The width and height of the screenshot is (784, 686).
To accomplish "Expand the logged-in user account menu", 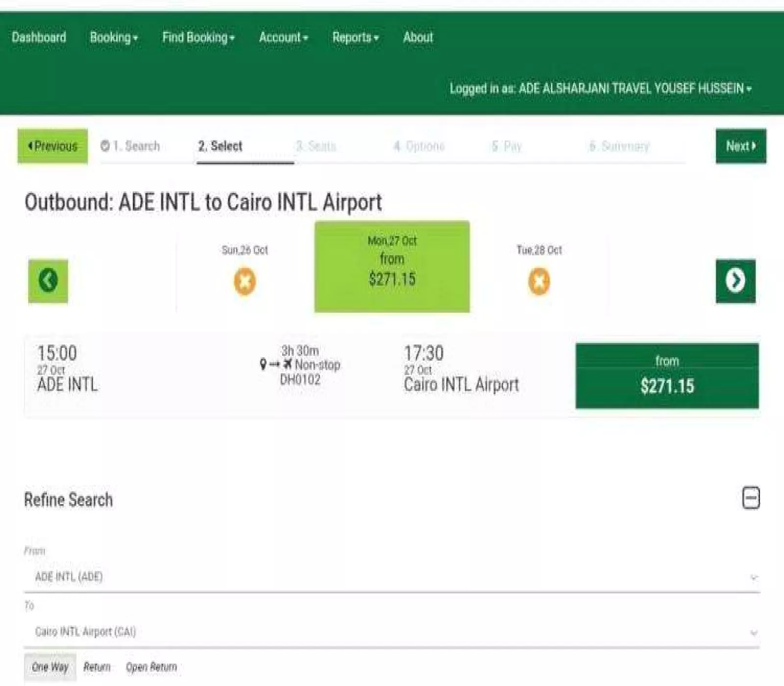I will (x=600, y=89).
